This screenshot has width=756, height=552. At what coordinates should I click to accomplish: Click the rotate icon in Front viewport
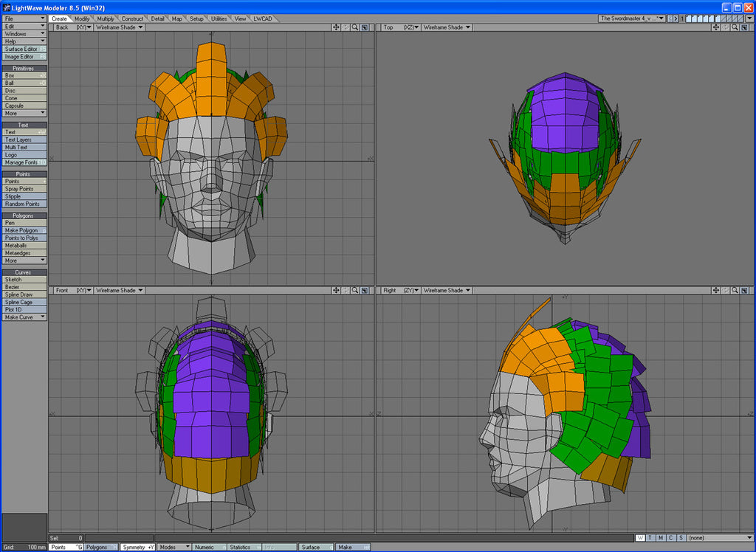pyautogui.click(x=346, y=291)
